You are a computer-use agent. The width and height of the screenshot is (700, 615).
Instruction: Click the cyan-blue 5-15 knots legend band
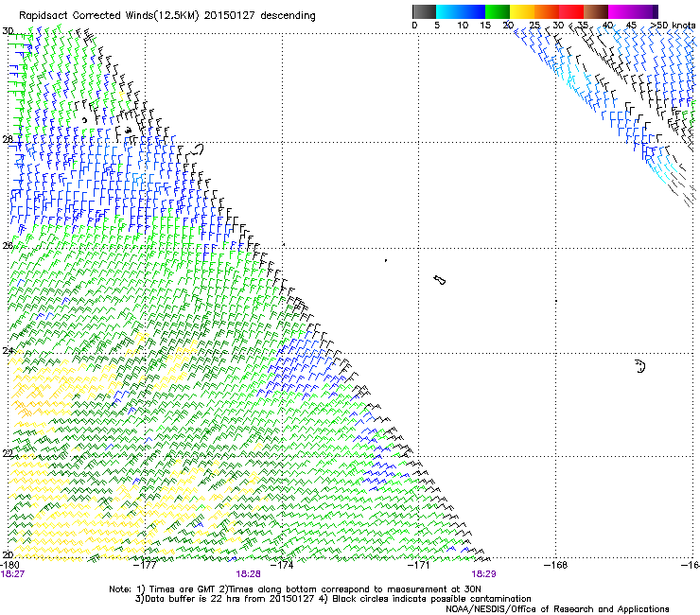pos(461,11)
